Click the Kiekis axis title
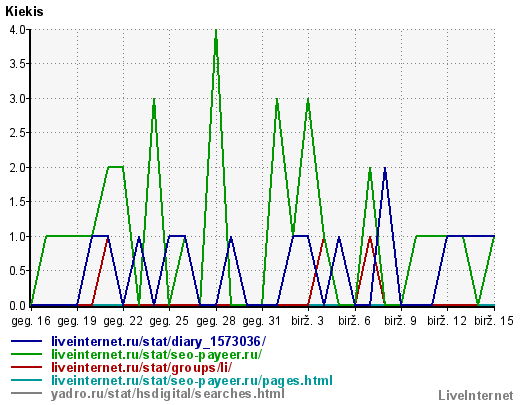 (x=24, y=12)
